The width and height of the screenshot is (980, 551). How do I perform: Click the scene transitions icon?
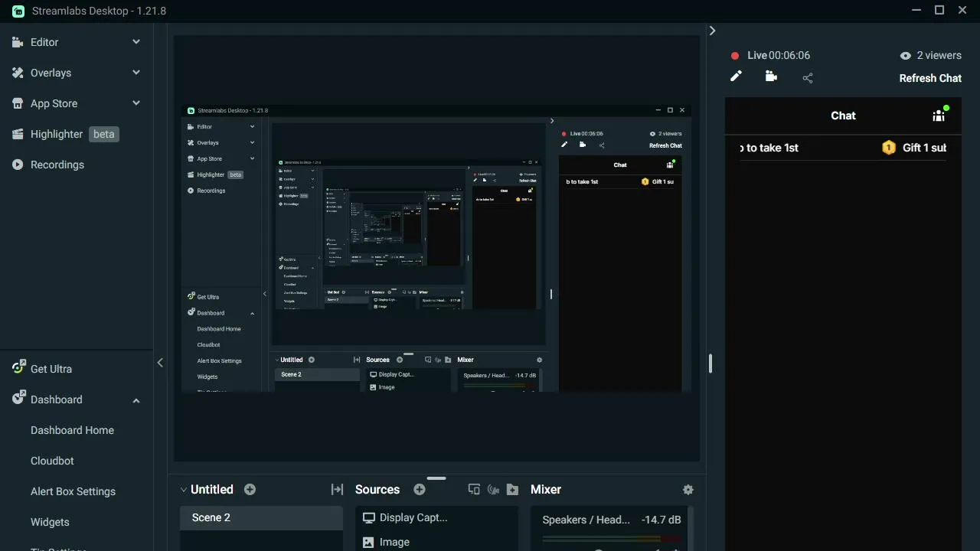coord(337,490)
